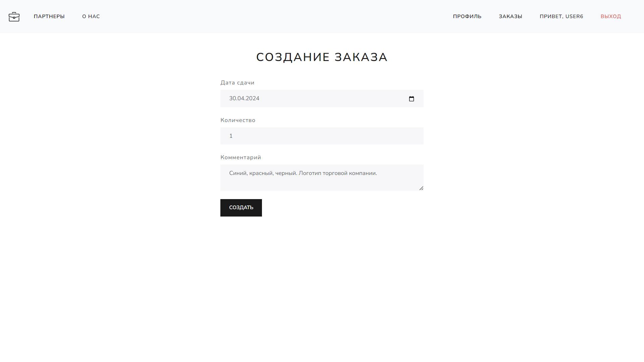Grab the textarea resize handle

[x=421, y=188]
